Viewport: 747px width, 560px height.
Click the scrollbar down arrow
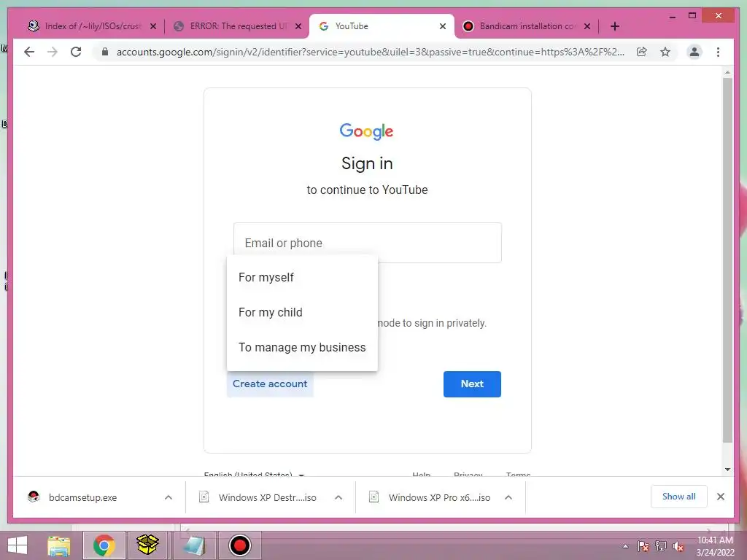[727, 470]
